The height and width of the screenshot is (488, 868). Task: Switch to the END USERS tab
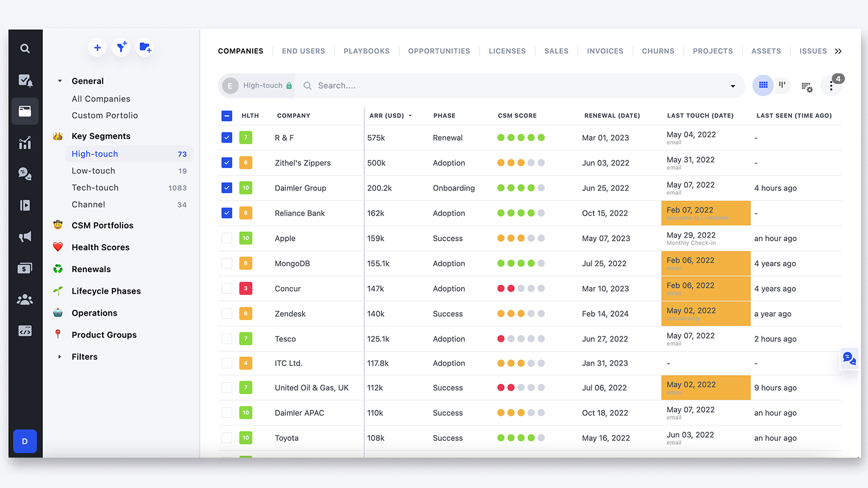(x=303, y=50)
